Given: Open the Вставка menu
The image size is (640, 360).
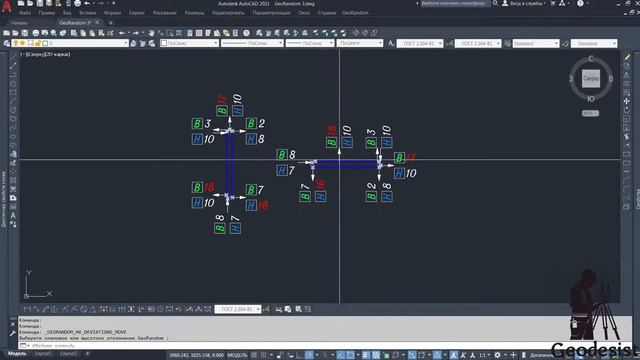Looking at the screenshot, I should (88, 13).
